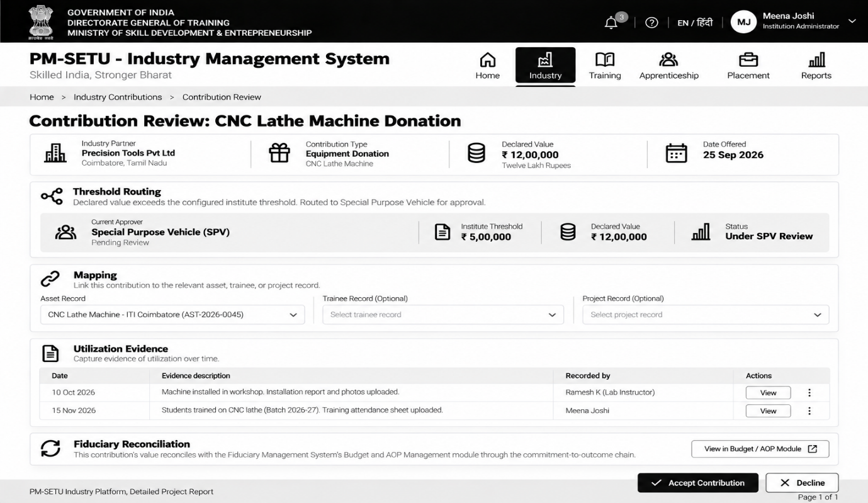Click the Accept Contribution button
Viewport: 868px width, 503px height.
(x=698, y=483)
